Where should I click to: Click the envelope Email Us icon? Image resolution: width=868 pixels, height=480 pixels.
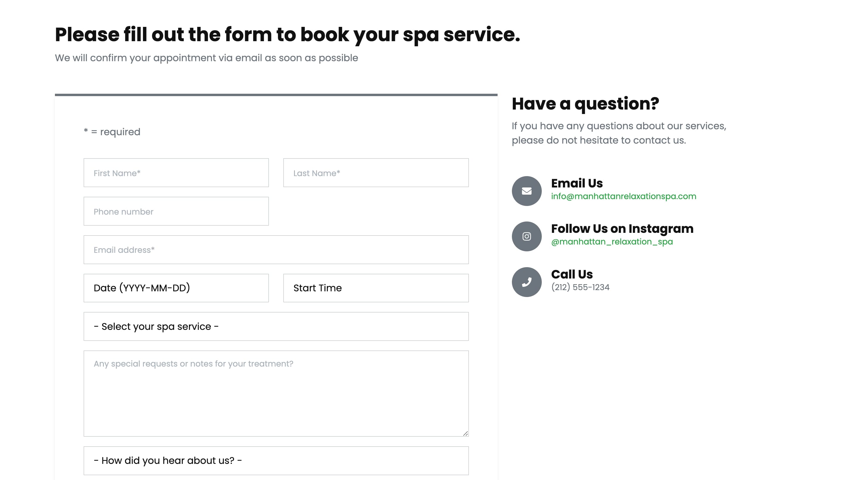tap(526, 191)
